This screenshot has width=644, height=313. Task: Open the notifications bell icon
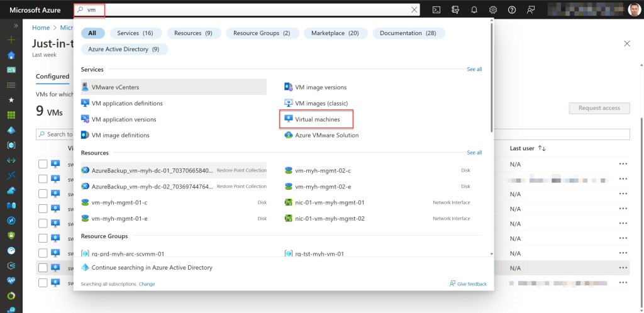474,9
